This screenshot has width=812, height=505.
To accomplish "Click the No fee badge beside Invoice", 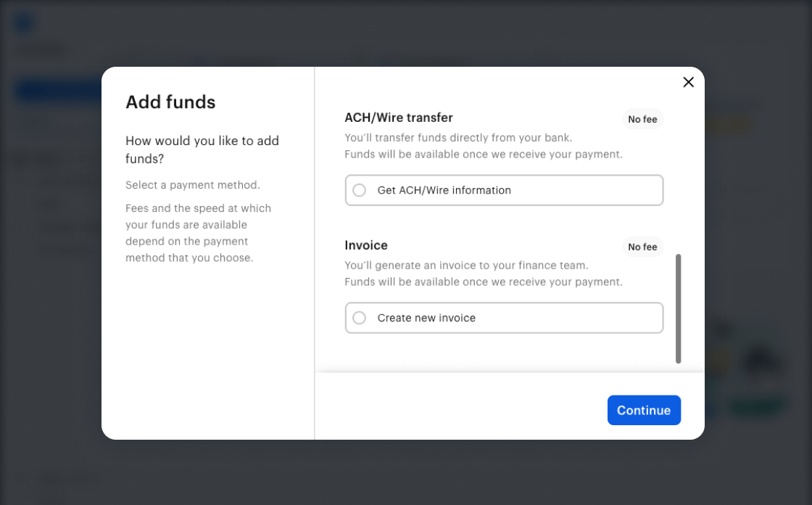I will click(642, 247).
